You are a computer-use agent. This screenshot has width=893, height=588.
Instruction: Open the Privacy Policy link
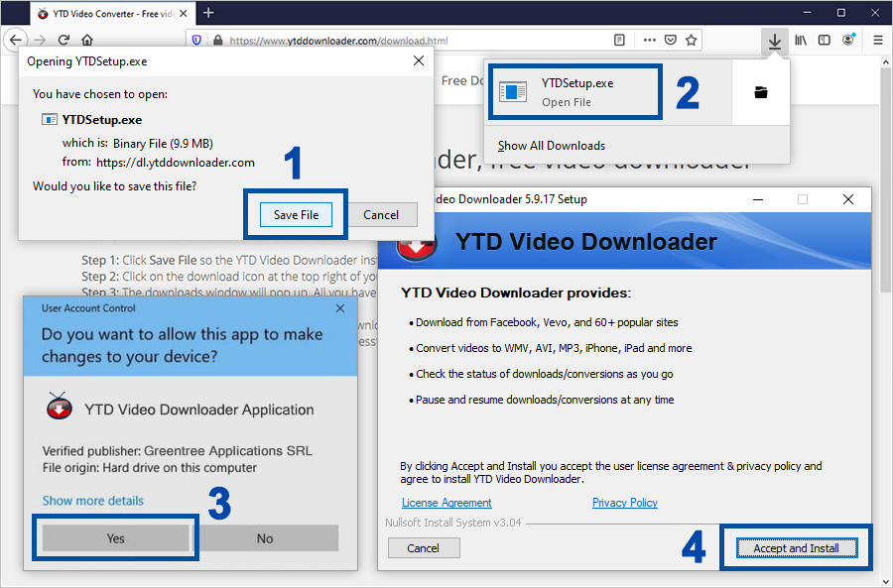[625, 503]
